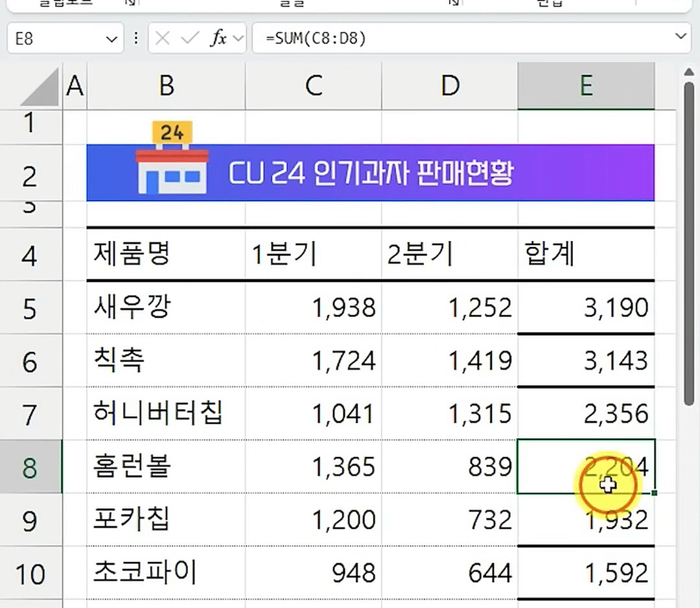Screen dimensions: 700x608
Task: Expand dropdown arrow beside fx icon
Action: 239,38
